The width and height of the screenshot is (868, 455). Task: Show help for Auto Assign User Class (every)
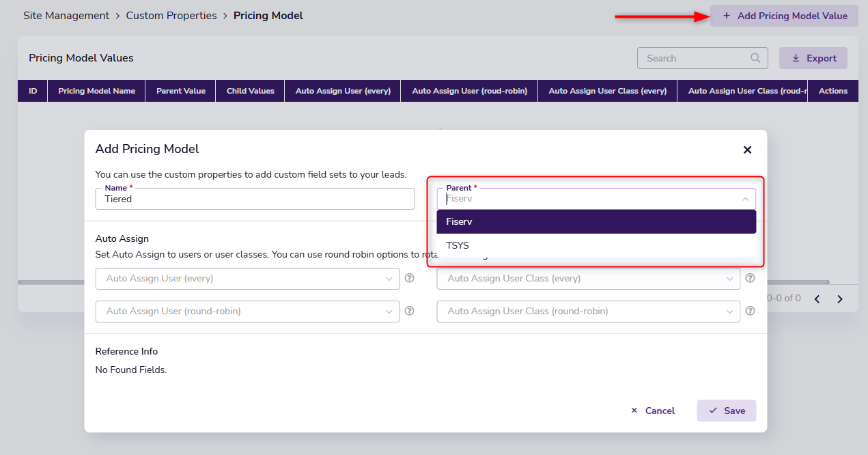(750, 278)
